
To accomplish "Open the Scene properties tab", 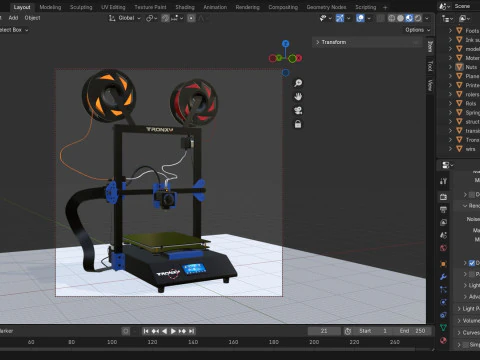I will point(443,235).
